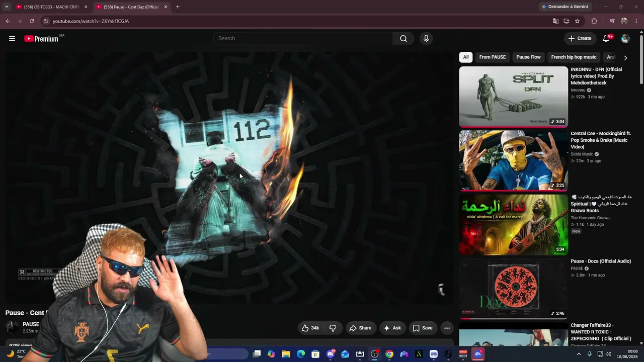Open more actions for the video
The width and height of the screenshot is (644, 362).
447,328
